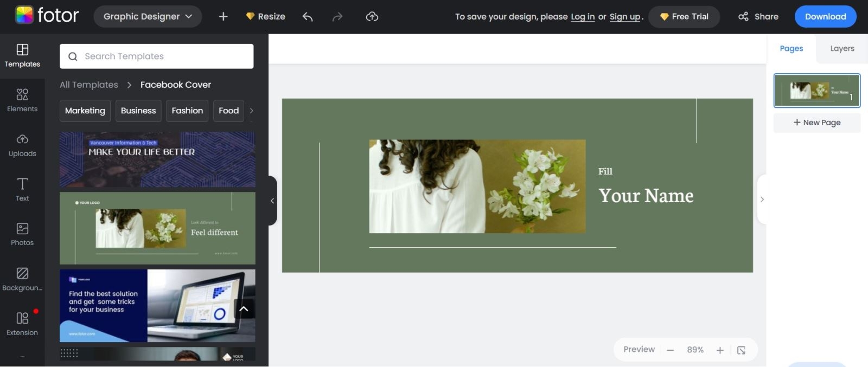Switch to the Layers tab

pos(842,49)
